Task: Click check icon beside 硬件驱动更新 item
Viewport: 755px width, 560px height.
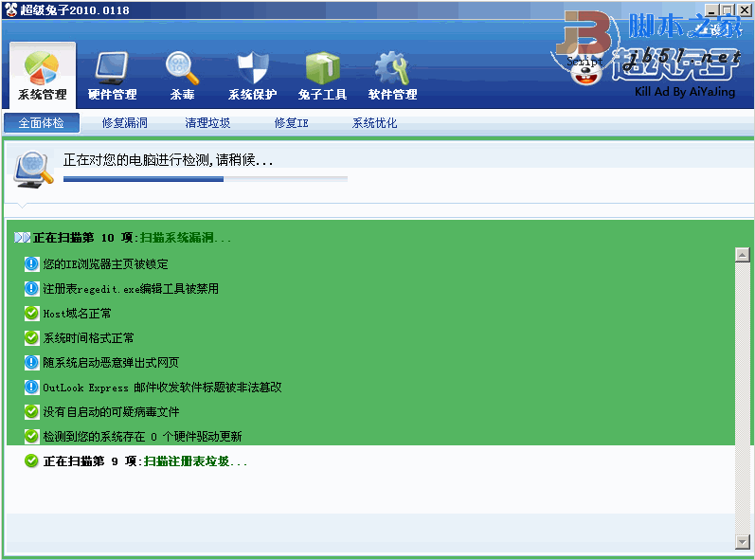Action: 31,436
